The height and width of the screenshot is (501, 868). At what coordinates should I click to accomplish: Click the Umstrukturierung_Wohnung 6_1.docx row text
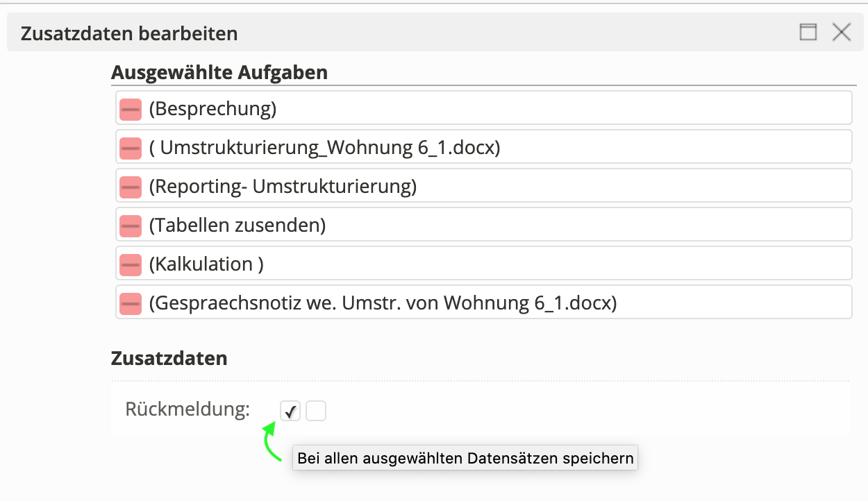tap(324, 148)
